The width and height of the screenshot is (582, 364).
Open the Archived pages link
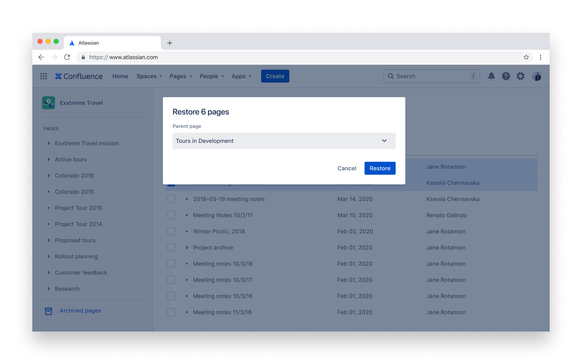pos(80,311)
